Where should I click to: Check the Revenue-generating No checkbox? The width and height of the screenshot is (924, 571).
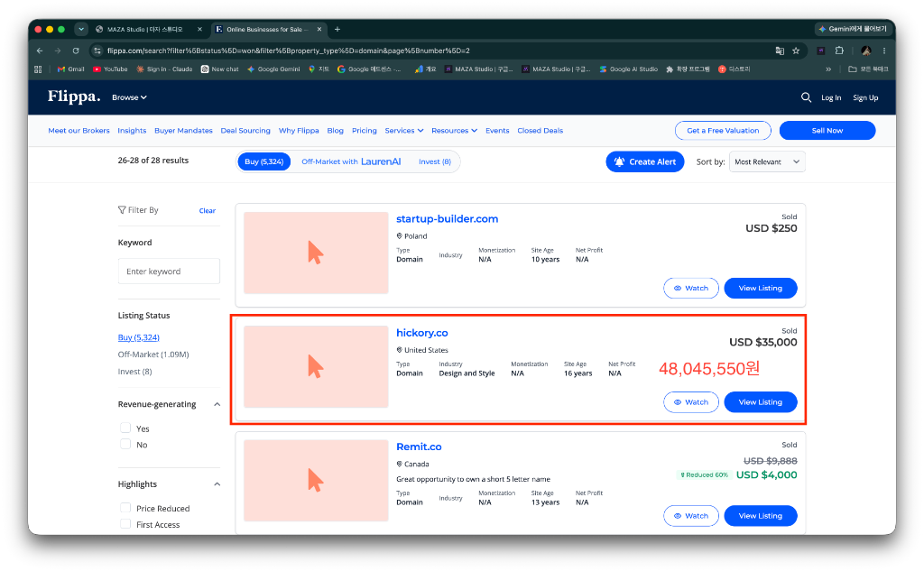(x=125, y=444)
